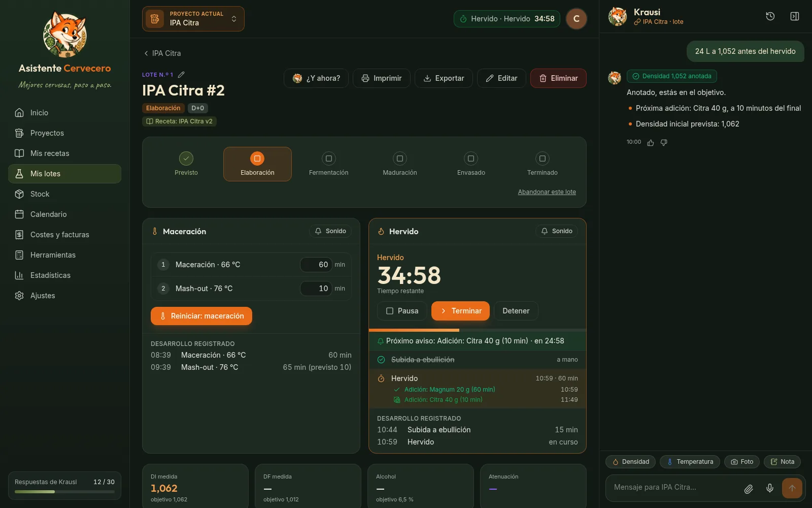
Task: Attach a file with the paperclip icon
Action: [x=749, y=488]
